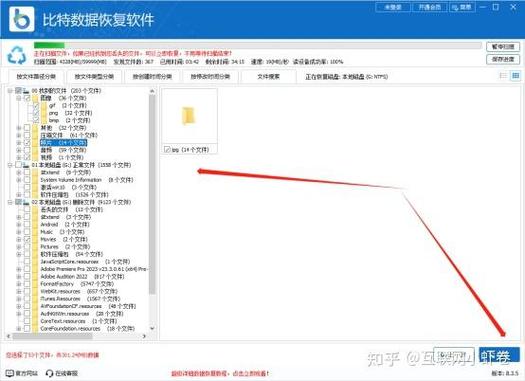Click the Movies folder icon

[x=35, y=239]
